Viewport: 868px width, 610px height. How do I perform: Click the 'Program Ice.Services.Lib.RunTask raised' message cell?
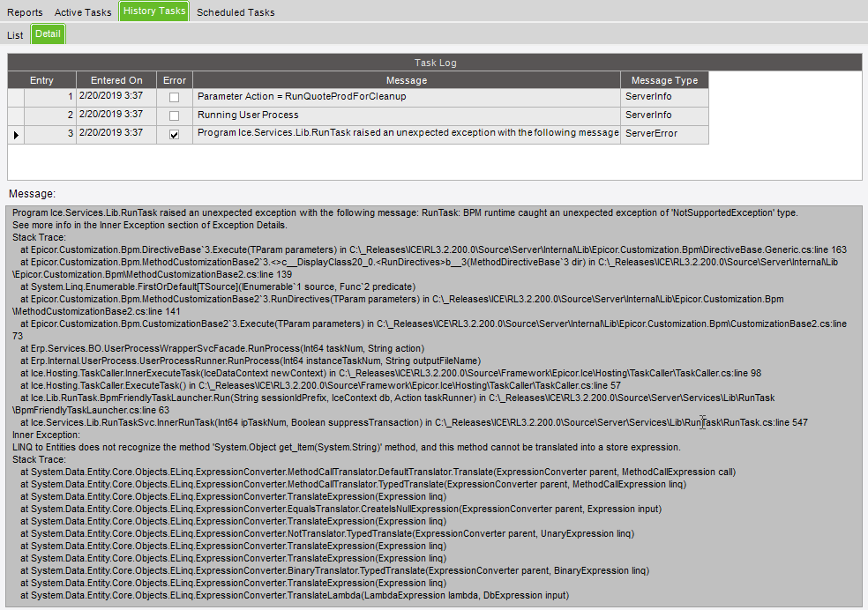[407, 134]
